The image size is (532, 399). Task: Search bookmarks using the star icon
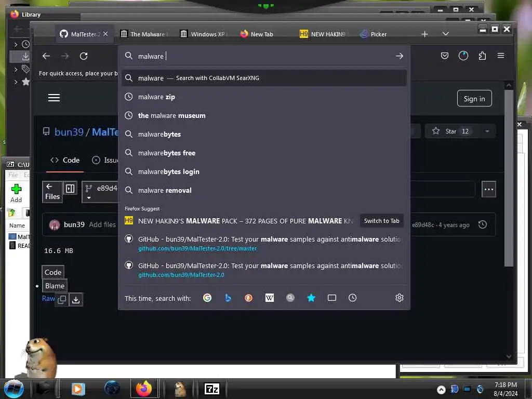(311, 298)
